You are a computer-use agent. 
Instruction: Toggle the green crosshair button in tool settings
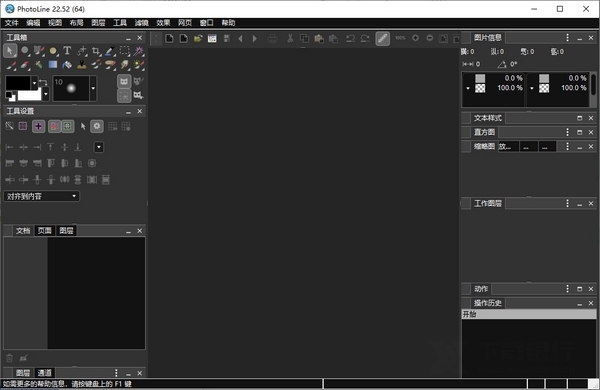[68, 126]
